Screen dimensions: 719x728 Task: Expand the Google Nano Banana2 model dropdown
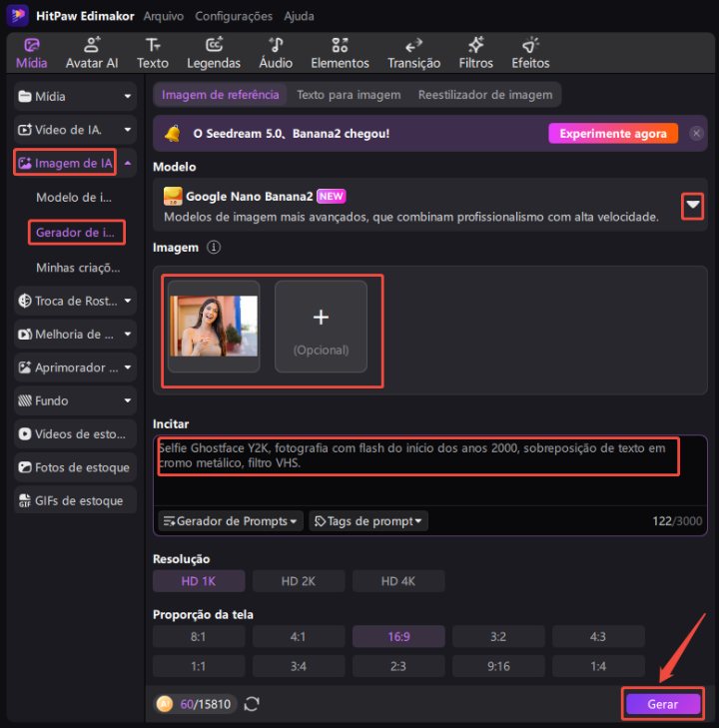pyautogui.click(x=692, y=207)
